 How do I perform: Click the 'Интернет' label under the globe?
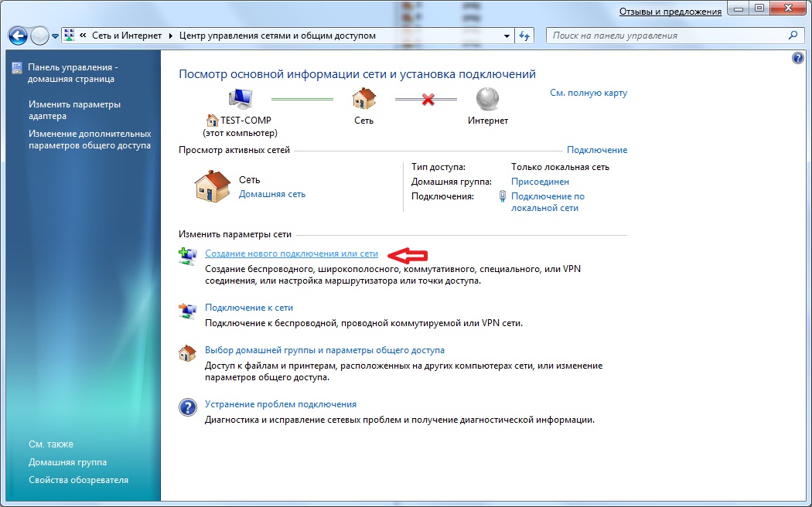488,121
